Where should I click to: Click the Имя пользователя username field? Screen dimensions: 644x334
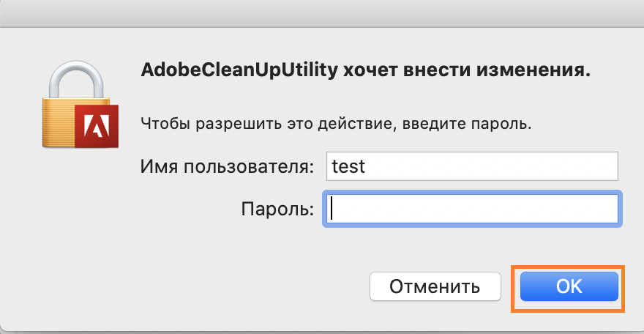click(x=472, y=166)
